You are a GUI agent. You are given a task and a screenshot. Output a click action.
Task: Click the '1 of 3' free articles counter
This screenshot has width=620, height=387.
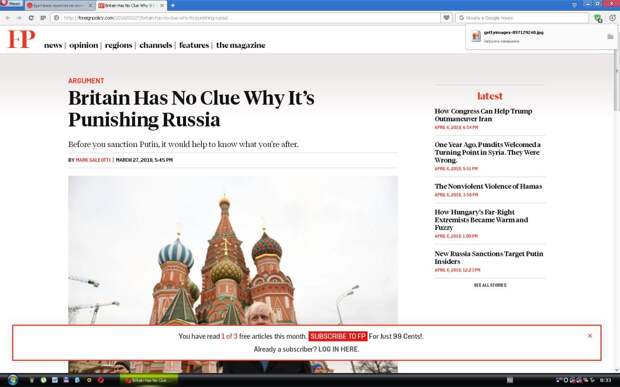point(229,336)
